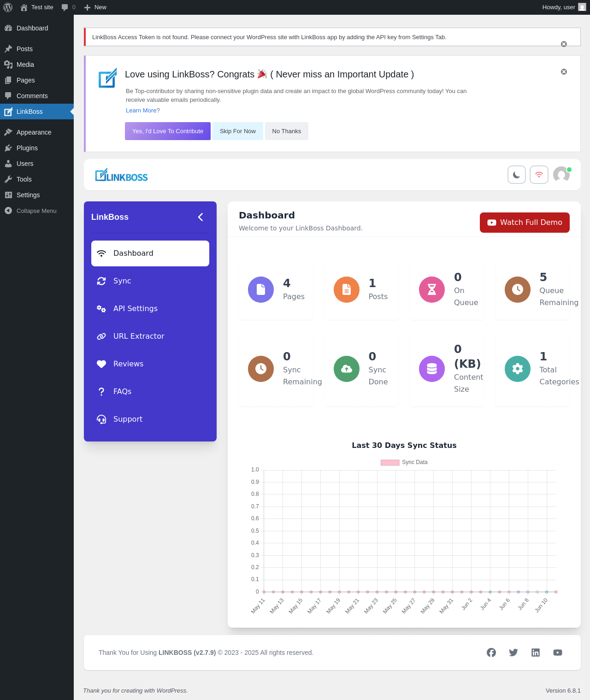
Task: Click the May 11 data point on chart
Action: tap(264, 592)
